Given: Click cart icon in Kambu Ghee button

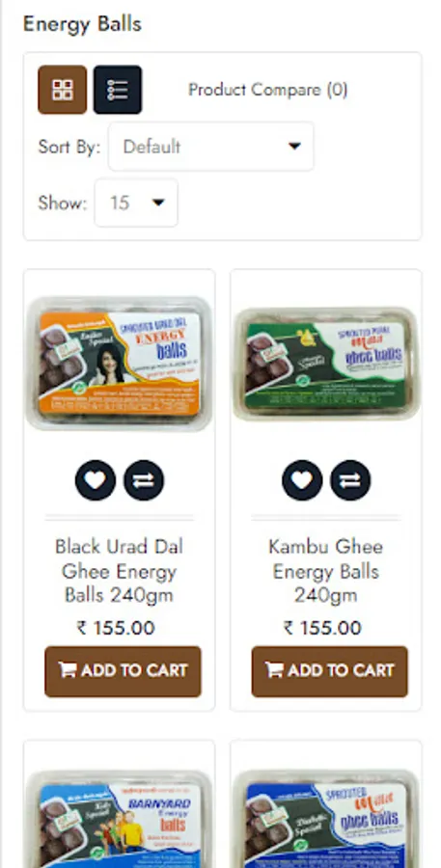Looking at the screenshot, I should click(274, 670).
